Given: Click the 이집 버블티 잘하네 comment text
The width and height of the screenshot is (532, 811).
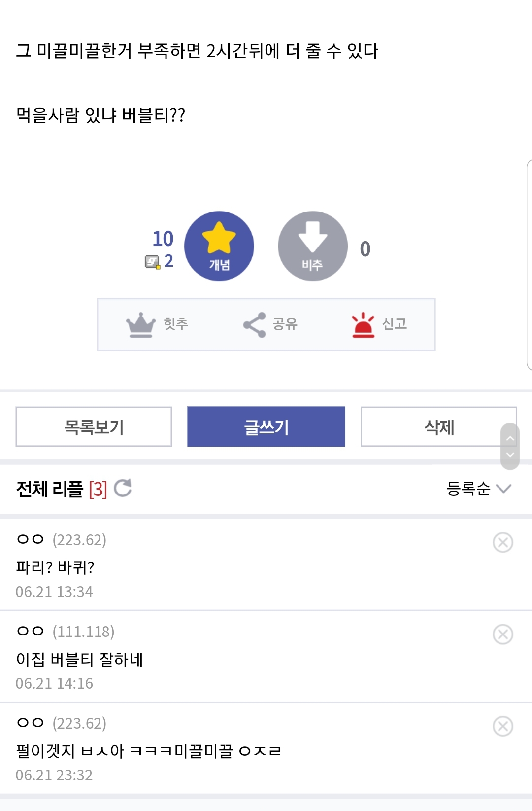Looking at the screenshot, I should click(x=79, y=659).
